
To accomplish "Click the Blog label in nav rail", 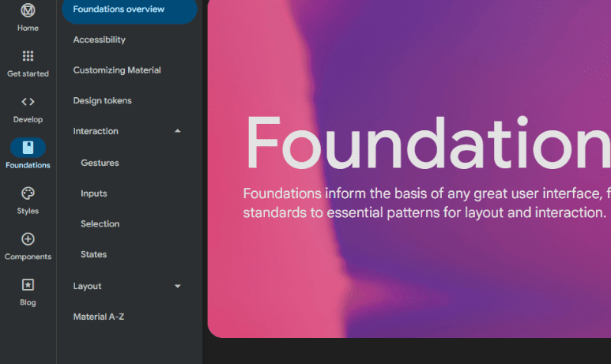I will click(x=28, y=302).
